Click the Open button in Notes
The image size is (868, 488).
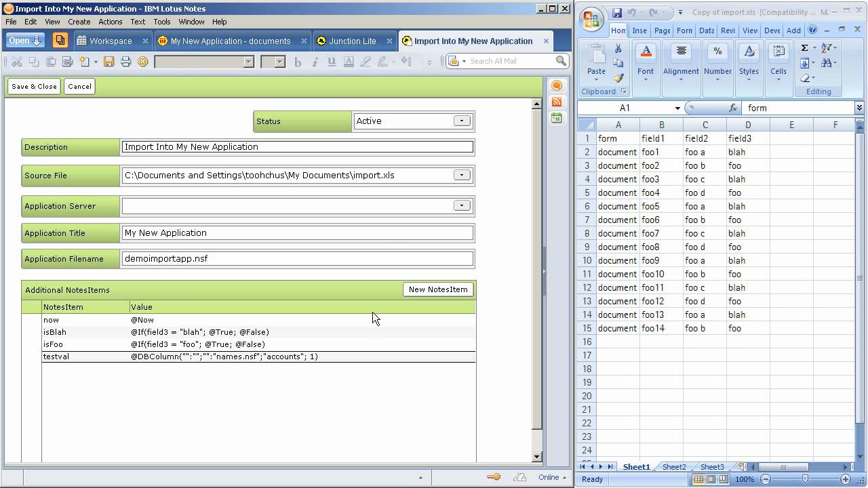(x=25, y=41)
